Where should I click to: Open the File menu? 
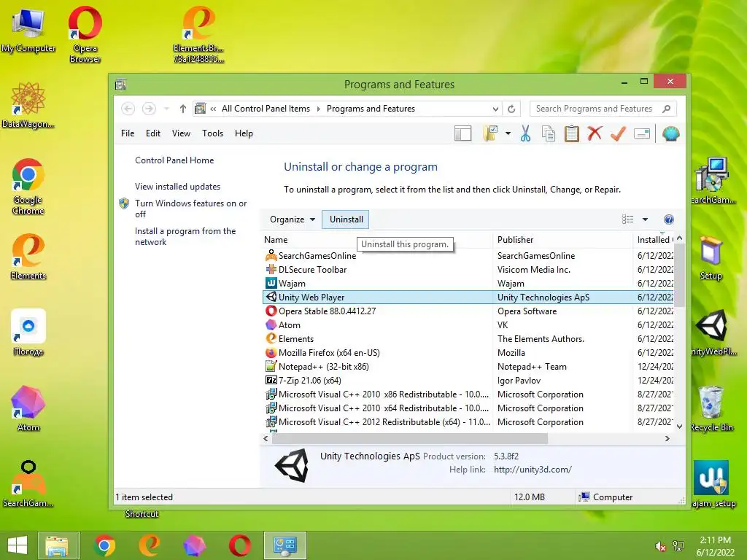pos(128,133)
